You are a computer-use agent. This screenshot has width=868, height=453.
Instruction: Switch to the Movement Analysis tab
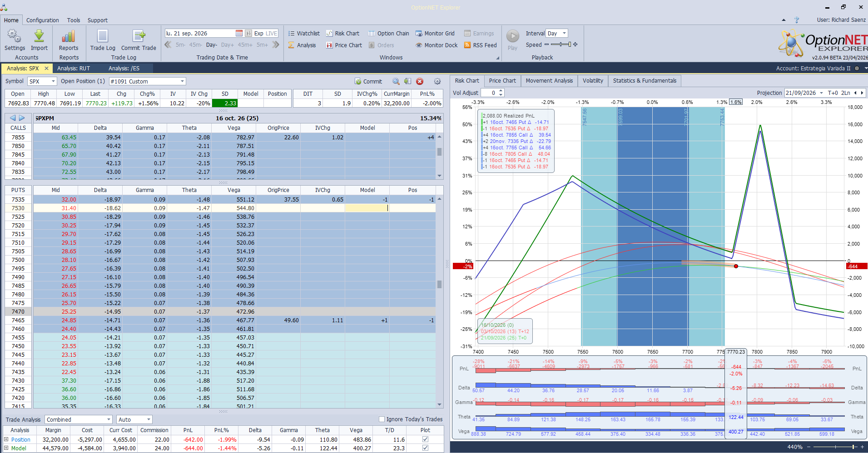pyautogui.click(x=549, y=81)
